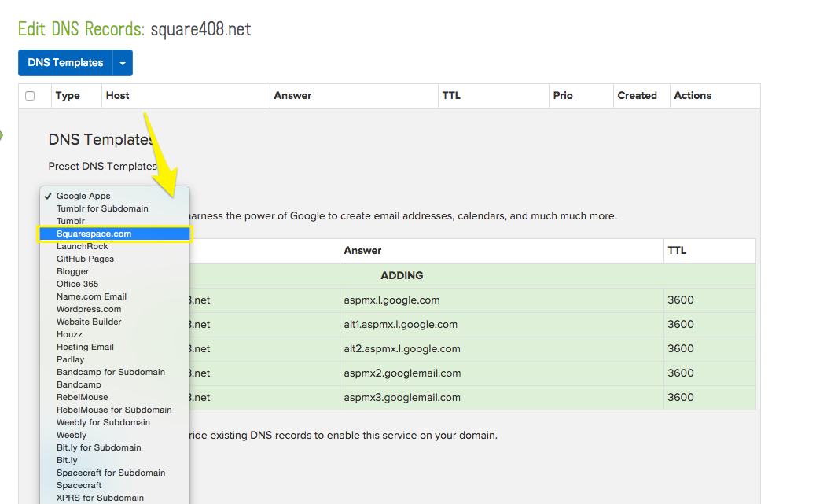This screenshot has width=816, height=504.
Task: Pick Name.com Email from the dropdown
Action: (x=91, y=296)
